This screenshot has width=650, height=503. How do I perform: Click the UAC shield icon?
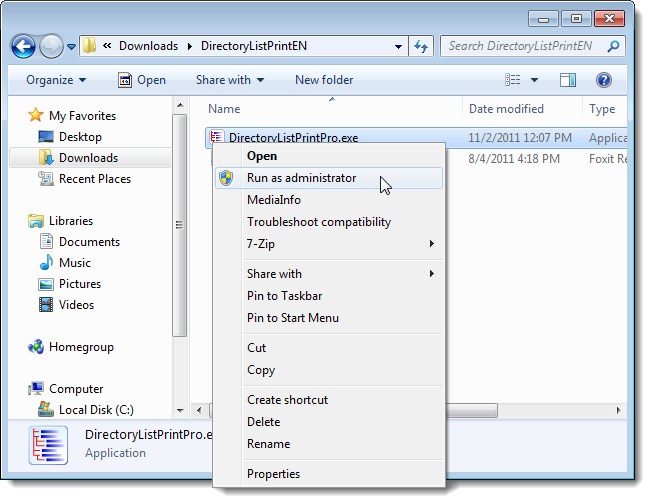[226, 178]
